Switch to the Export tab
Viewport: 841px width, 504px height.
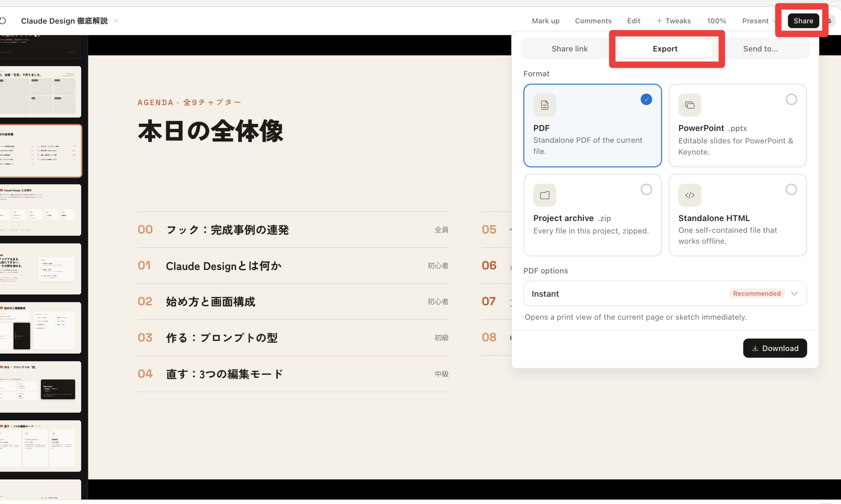point(665,49)
